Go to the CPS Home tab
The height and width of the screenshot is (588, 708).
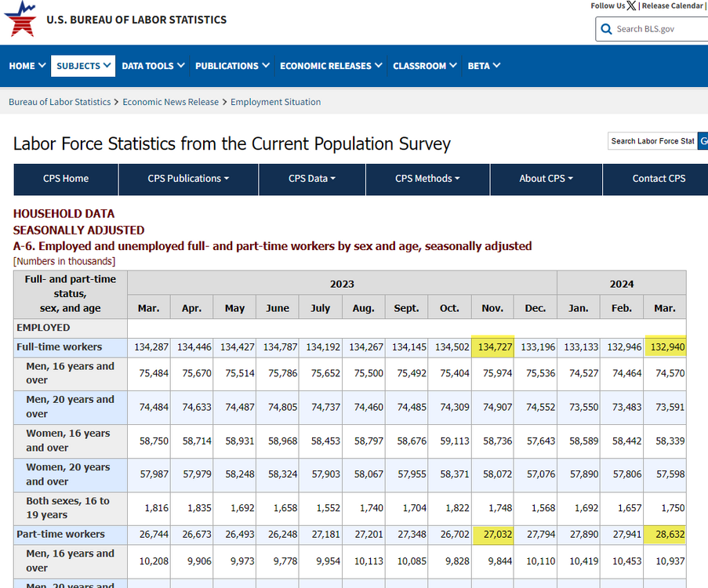point(66,179)
